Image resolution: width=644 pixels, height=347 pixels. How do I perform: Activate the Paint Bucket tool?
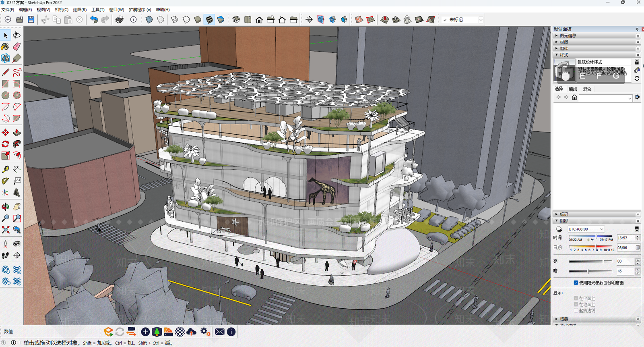click(x=6, y=47)
